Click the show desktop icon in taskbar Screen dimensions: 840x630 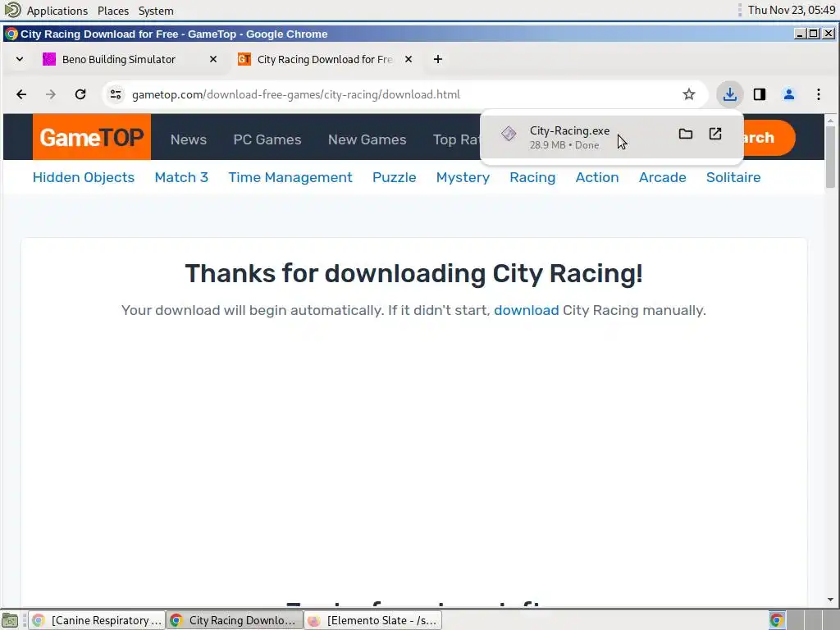point(10,621)
